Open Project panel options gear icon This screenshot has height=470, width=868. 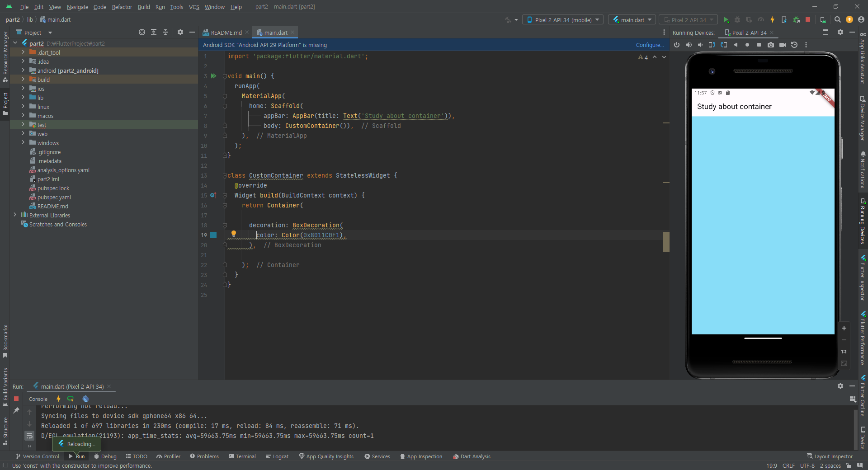point(180,32)
